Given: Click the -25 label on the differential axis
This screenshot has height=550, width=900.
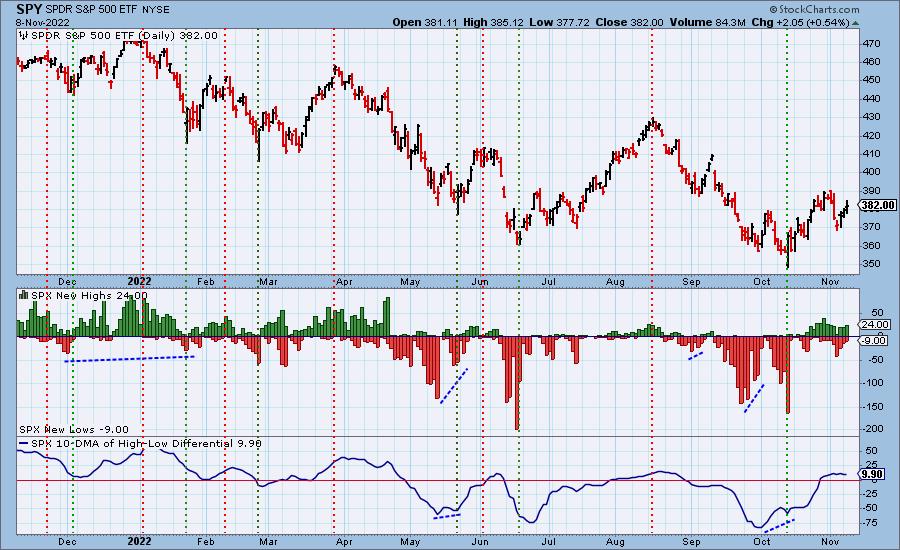Looking at the screenshot, I should (871, 494).
